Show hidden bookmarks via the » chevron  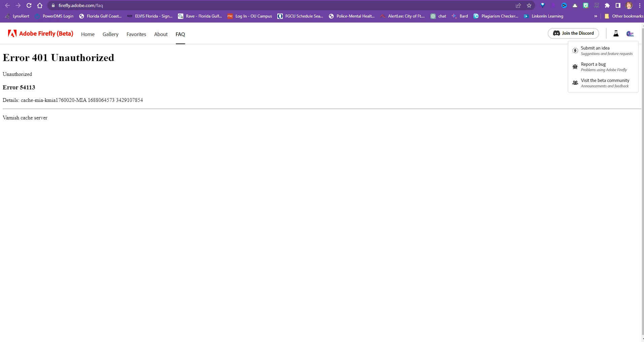click(x=596, y=16)
